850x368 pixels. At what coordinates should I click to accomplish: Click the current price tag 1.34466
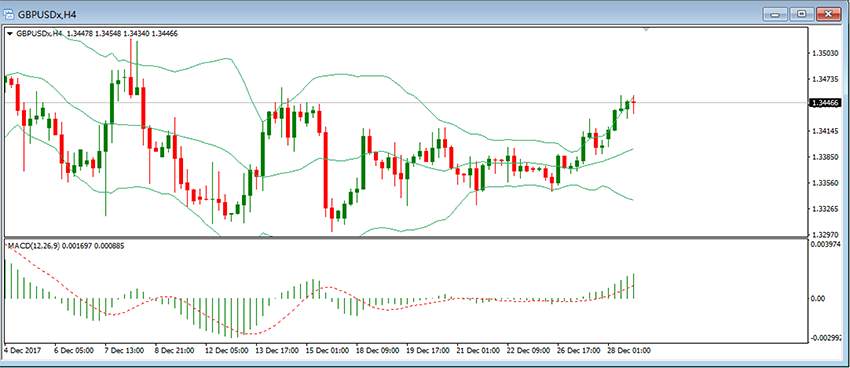(825, 102)
